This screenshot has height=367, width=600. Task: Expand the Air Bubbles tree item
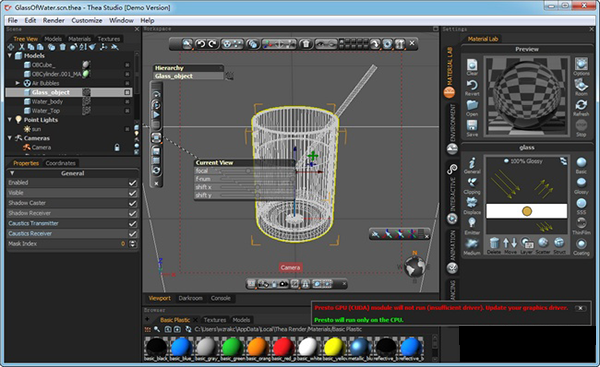[17, 83]
